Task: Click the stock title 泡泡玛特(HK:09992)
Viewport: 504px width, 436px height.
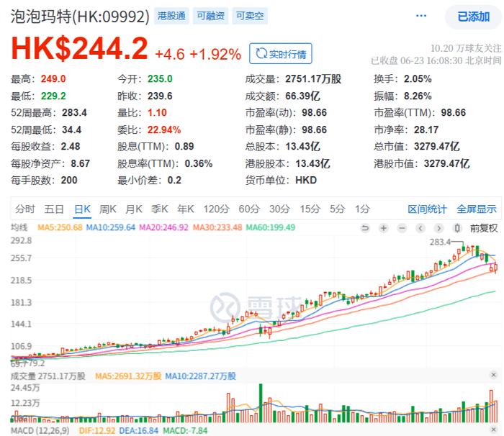Action: (x=80, y=17)
